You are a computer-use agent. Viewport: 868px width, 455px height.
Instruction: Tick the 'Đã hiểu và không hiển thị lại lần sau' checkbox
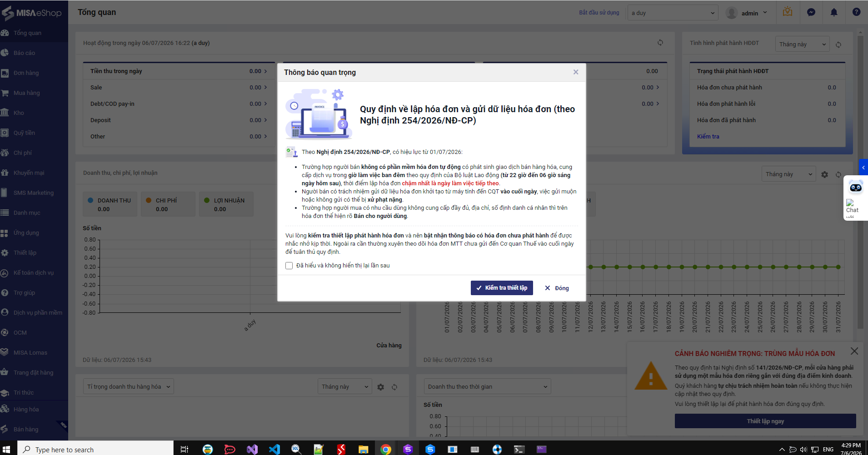[x=289, y=266]
